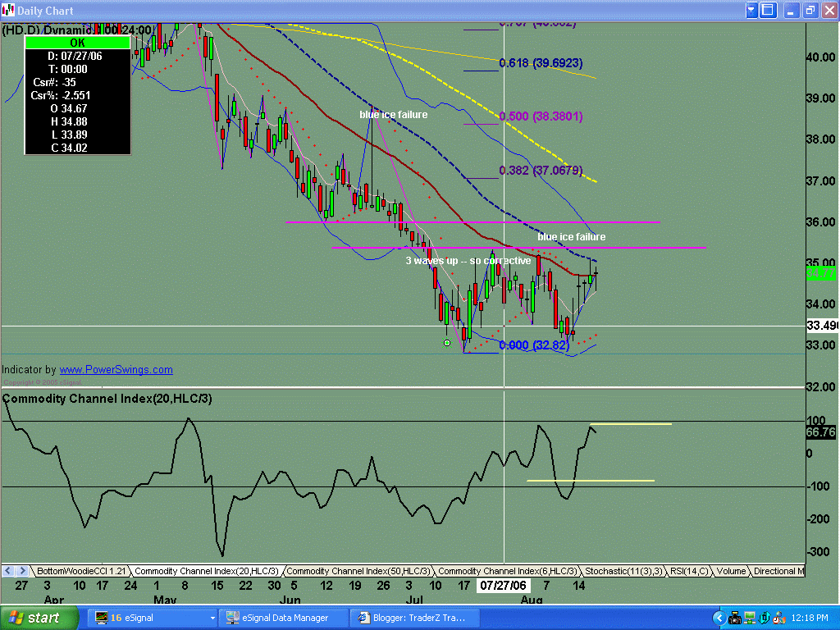
Task: Click the 0.000 (32.82) Fibonacci label
Action: coord(533,345)
